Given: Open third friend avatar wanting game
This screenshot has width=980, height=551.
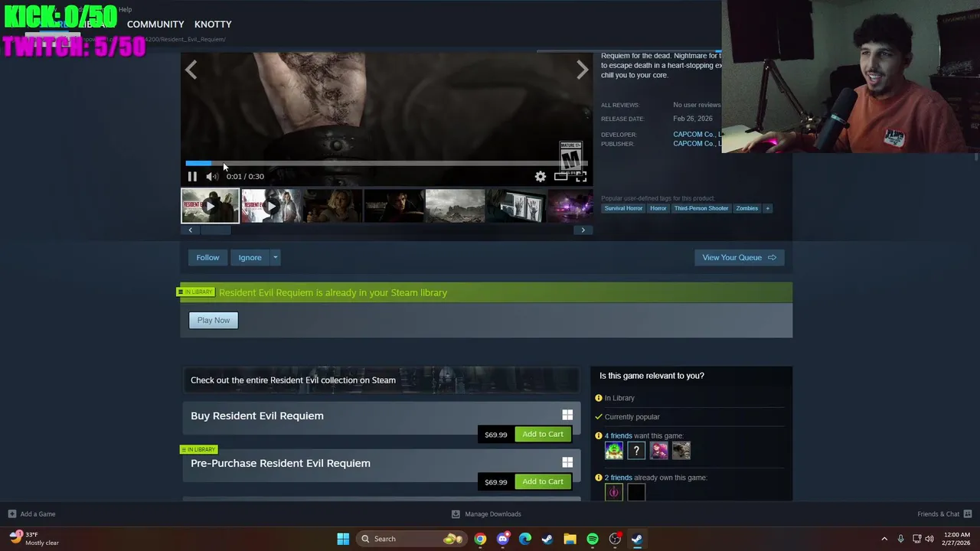Looking at the screenshot, I should pos(658,451).
